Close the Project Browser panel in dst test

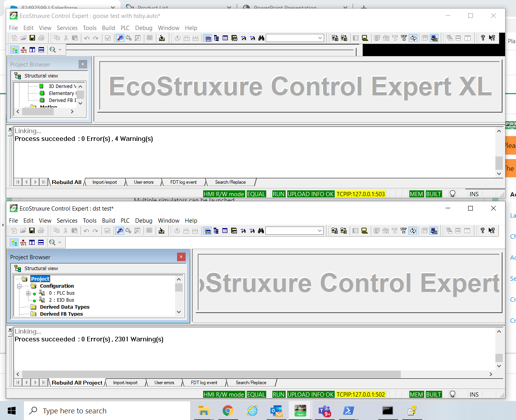click(181, 257)
